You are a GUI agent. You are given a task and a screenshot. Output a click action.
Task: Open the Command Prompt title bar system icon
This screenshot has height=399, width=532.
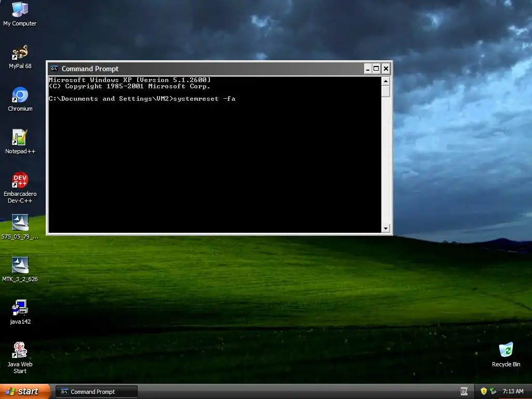tap(54, 69)
